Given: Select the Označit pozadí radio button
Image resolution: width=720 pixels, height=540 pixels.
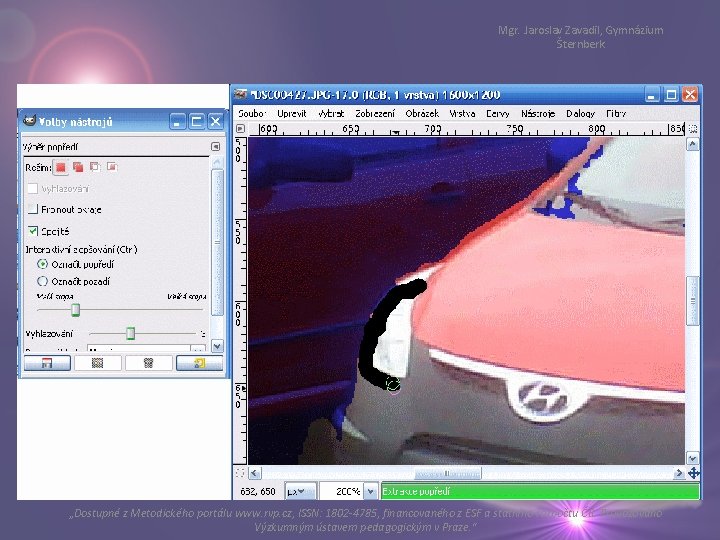Looking at the screenshot, I should (x=42, y=281).
